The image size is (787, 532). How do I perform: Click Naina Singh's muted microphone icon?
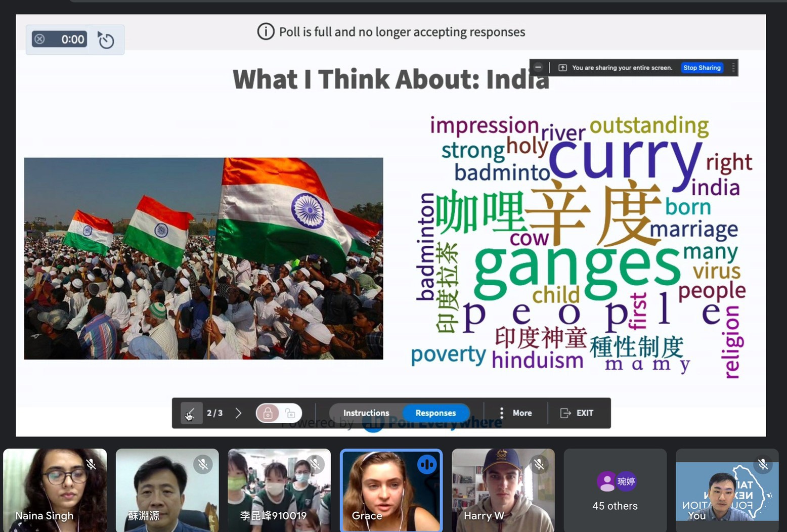[91, 464]
